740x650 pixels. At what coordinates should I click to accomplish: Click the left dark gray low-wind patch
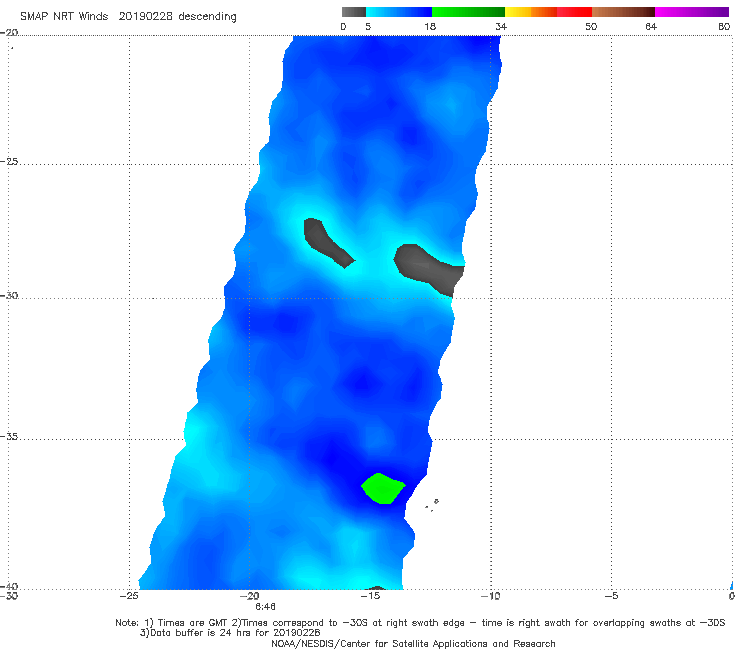pyautogui.click(x=328, y=242)
